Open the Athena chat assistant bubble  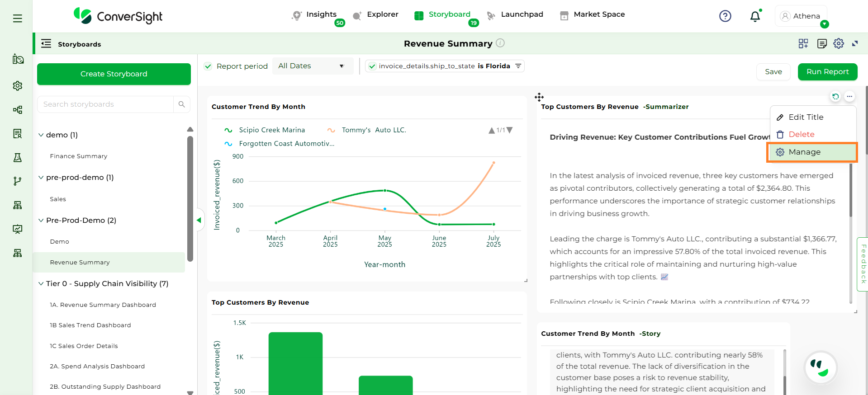click(821, 368)
